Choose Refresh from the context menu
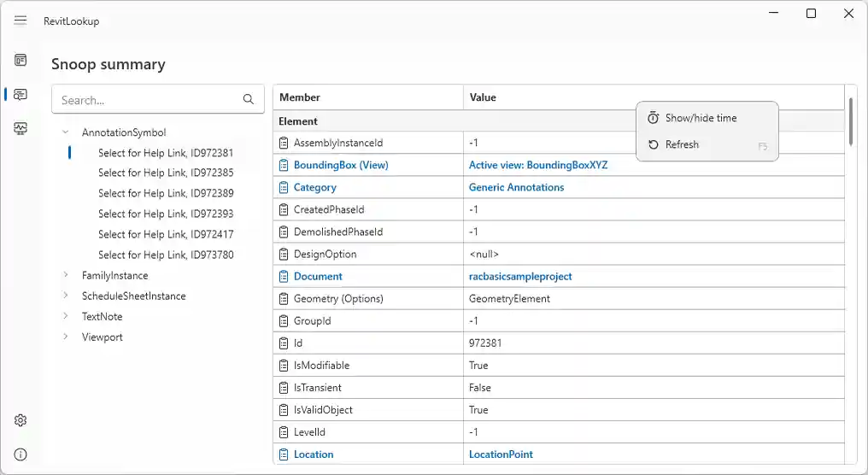 click(x=682, y=144)
